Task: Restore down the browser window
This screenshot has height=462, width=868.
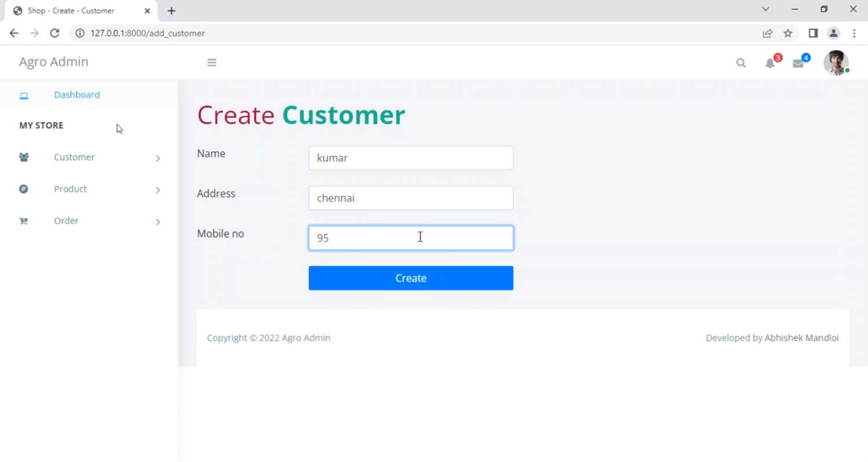Action: coord(824,9)
